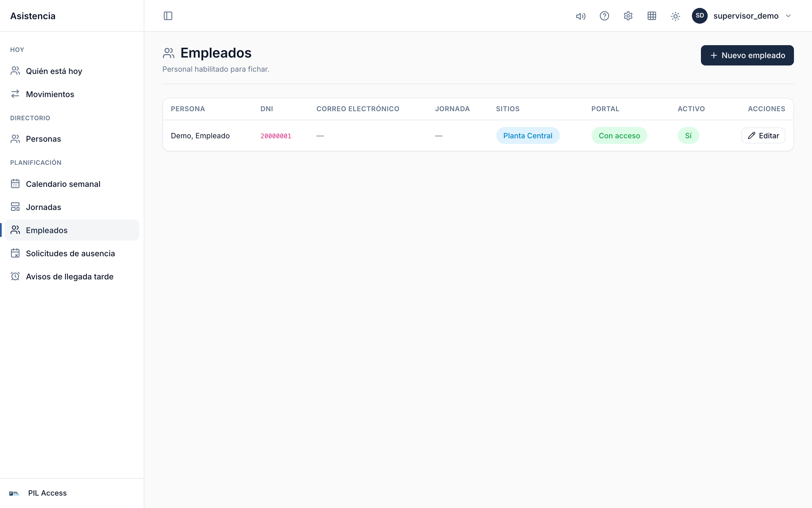Click the PERSONA column header
This screenshot has width=812, height=508.
[188, 109]
